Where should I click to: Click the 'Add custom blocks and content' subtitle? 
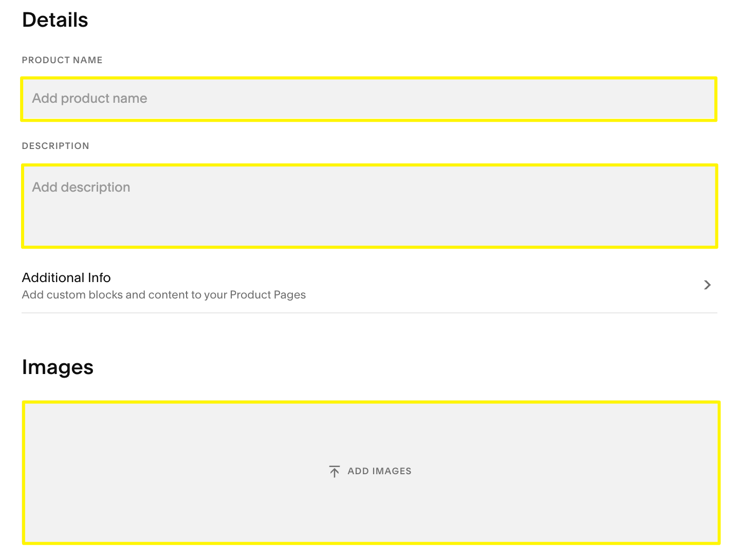pyautogui.click(x=163, y=295)
